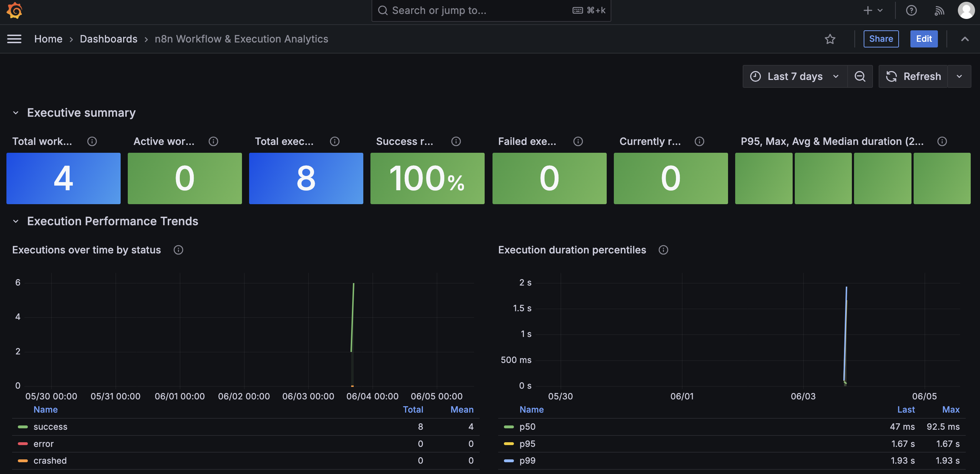This screenshot has height=474, width=980.
Task: Toggle the p50 series in legend
Action: click(527, 427)
